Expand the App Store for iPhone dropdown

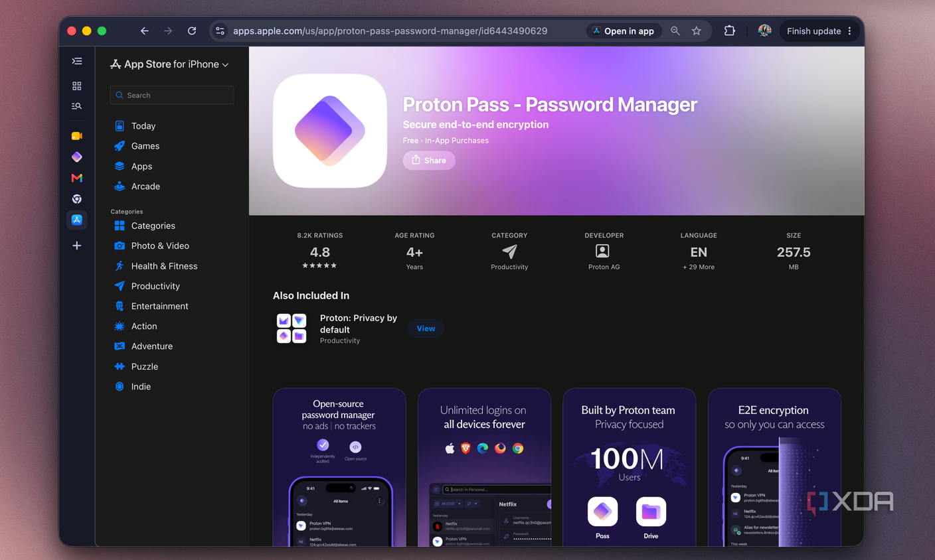170,64
